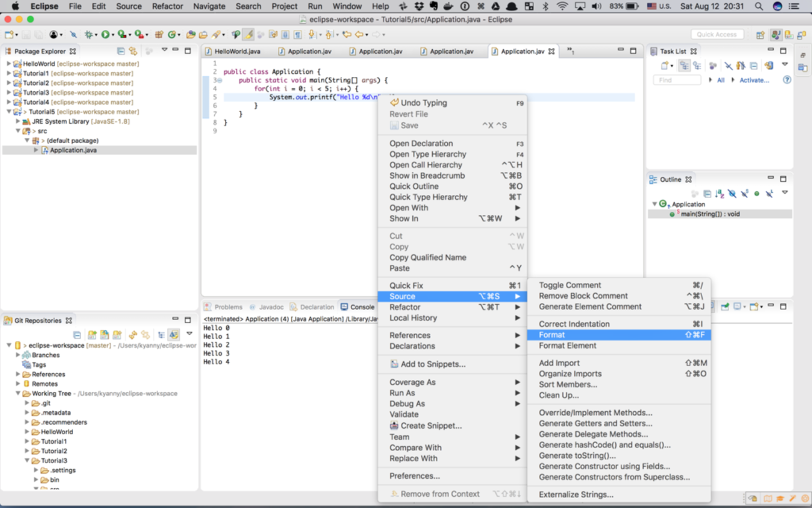Click the Debug bug icon in toolbar
The height and width of the screenshot is (508, 812).
click(89, 35)
